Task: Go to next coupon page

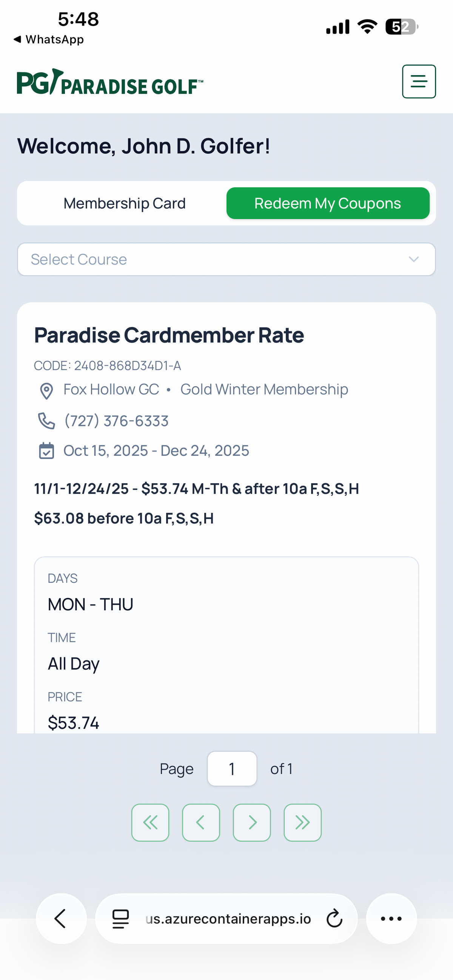Action: [x=252, y=822]
